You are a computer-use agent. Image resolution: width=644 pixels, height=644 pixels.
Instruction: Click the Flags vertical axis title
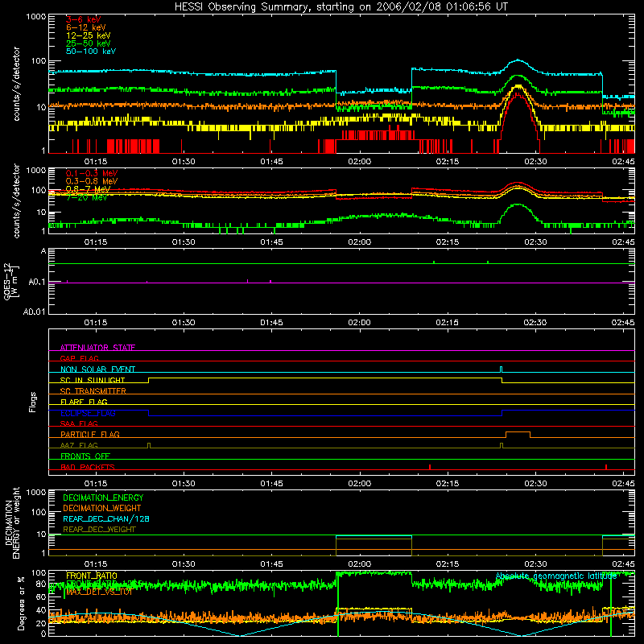click(x=33, y=402)
